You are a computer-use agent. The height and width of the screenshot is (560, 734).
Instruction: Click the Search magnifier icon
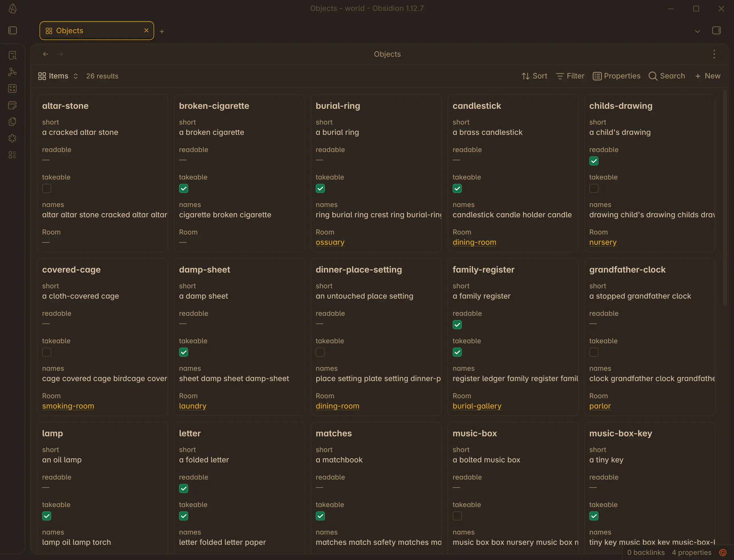[653, 76]
